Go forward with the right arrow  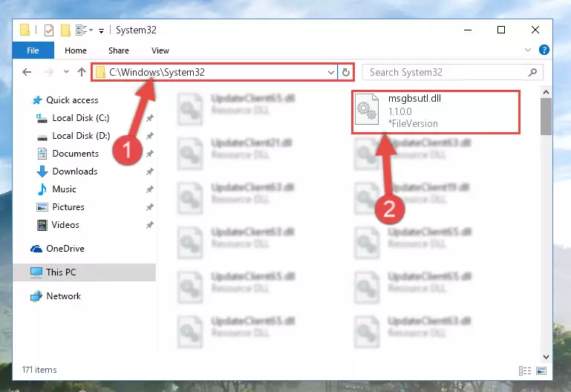[48, 72]
